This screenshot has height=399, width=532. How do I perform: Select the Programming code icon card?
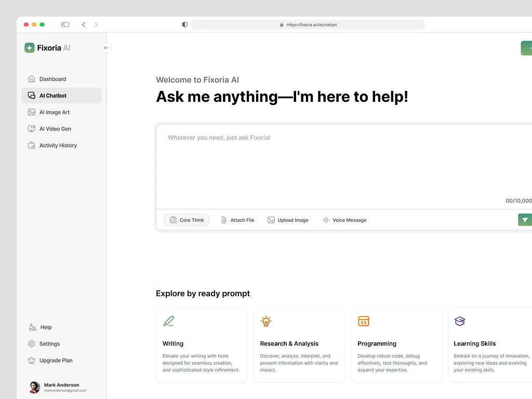[364, 321]
